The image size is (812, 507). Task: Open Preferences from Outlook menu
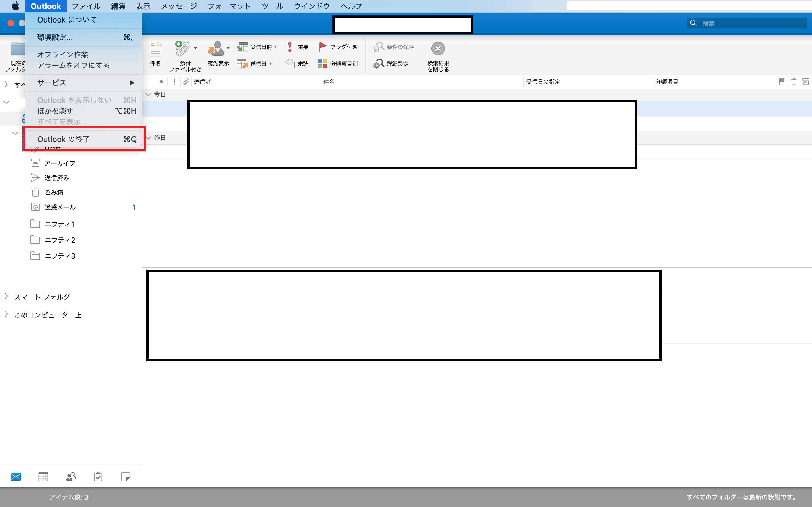click(x=55, y=37)
